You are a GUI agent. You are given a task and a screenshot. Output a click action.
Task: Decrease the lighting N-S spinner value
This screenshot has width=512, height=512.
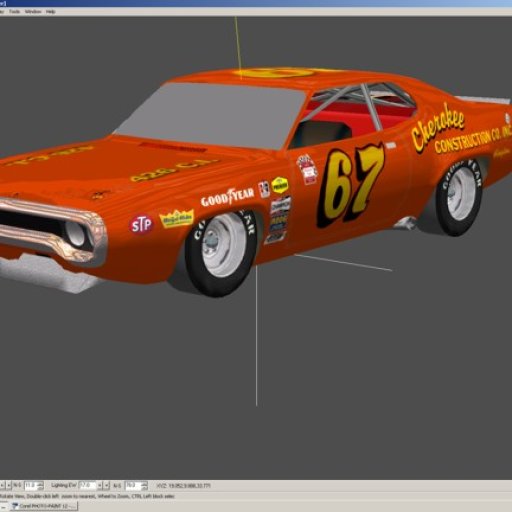144,488
